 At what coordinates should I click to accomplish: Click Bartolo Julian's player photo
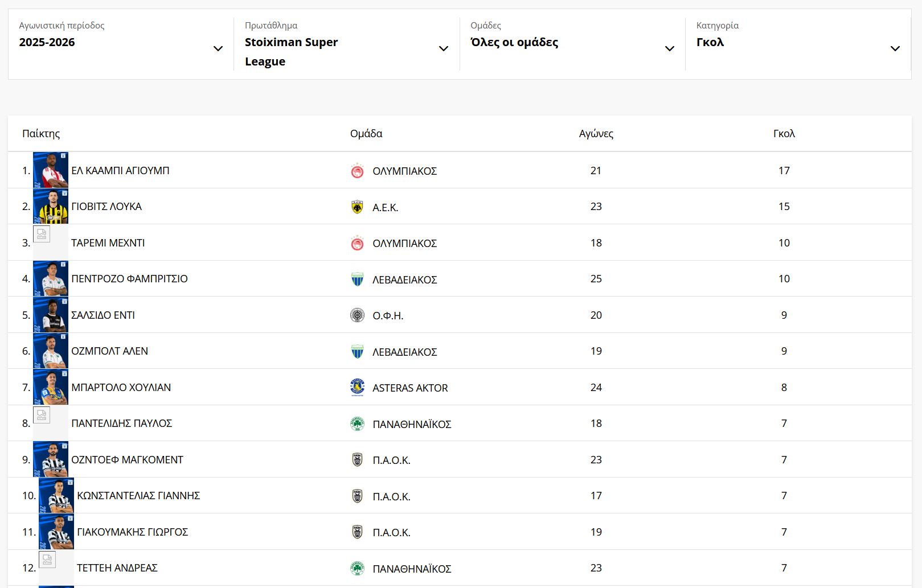51,387
